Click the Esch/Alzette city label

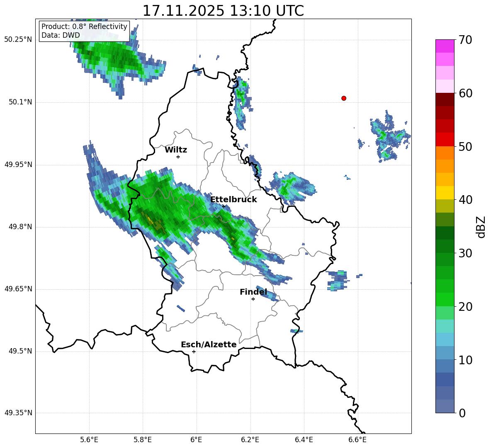pos(209,344)
